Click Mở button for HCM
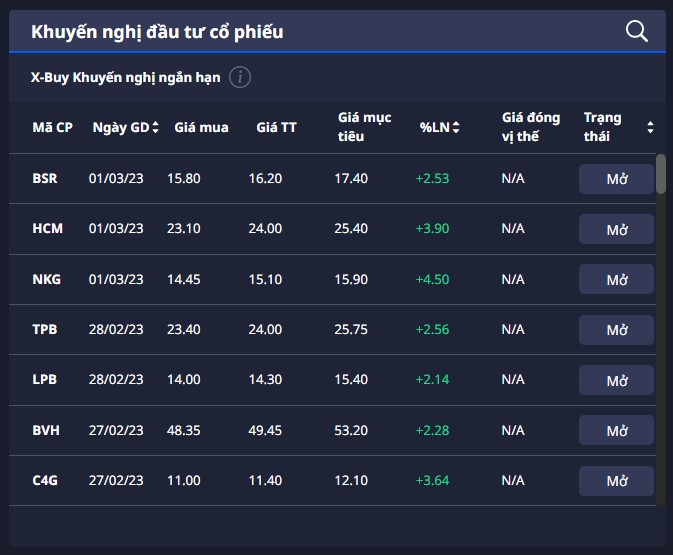The height and width of the screenshot is (555, 673). pos(616,229)
